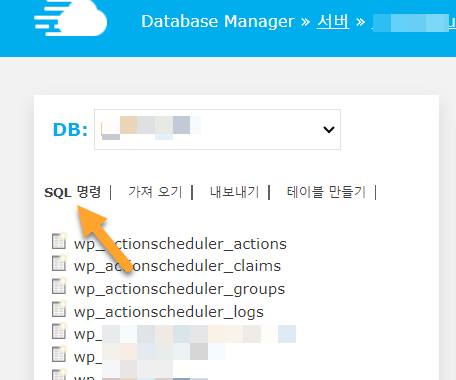The width and height of the screenshot is (456, 380).
Task: Open the SQL 명령 link
Action: 72,192
